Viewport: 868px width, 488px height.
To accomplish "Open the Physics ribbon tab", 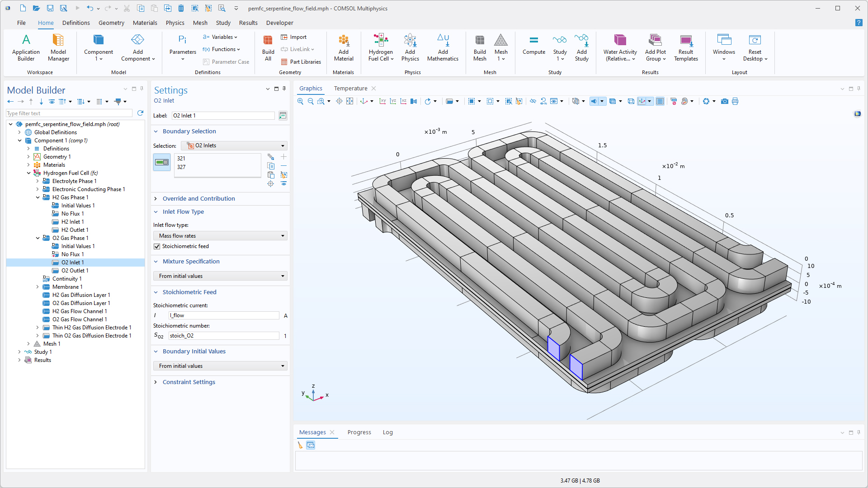I will coord(175,23).
